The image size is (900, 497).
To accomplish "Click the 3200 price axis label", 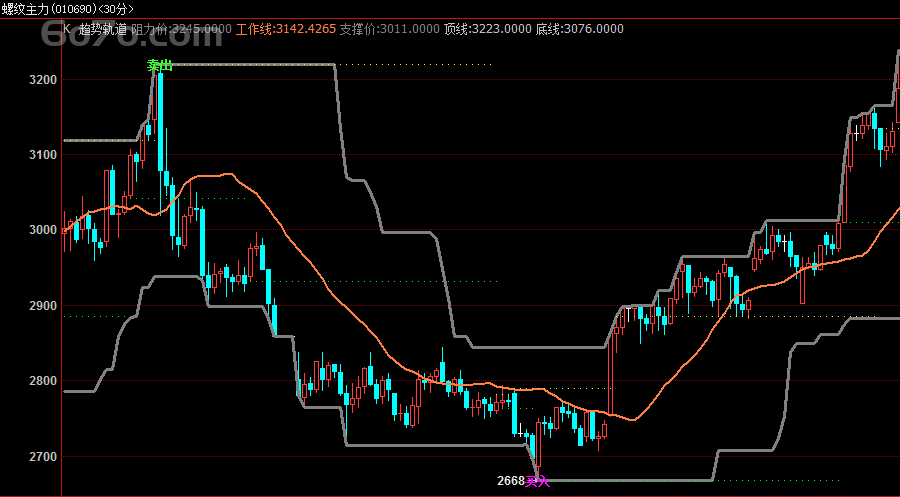I will [x=43, y=79].
